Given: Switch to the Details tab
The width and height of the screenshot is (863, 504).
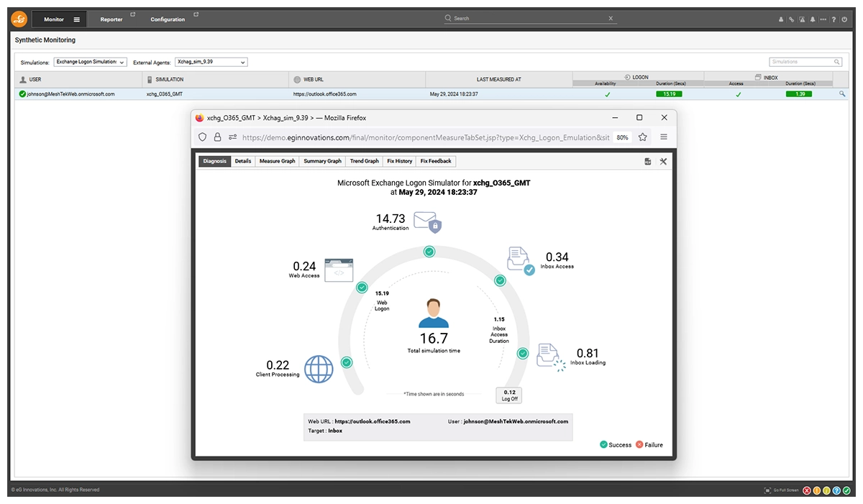Looking at the screenshot, I should tap(243, 161).
